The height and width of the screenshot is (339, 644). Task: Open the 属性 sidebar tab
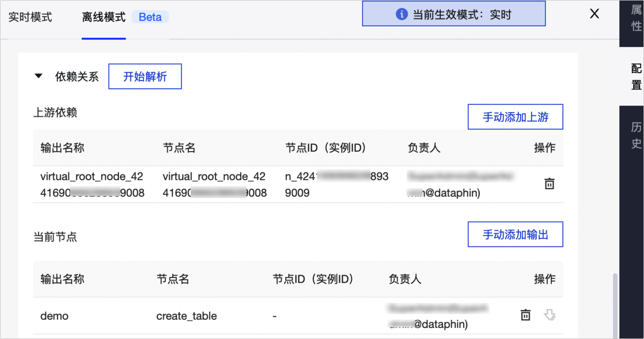coord(636,19)
